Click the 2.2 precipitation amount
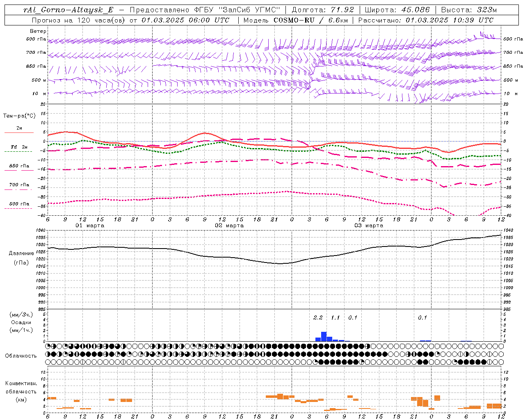Screen dimensions: 525x420 pos(318,317)
